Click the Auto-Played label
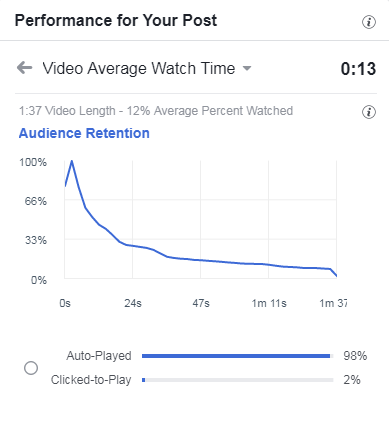 tap(99, 356)
